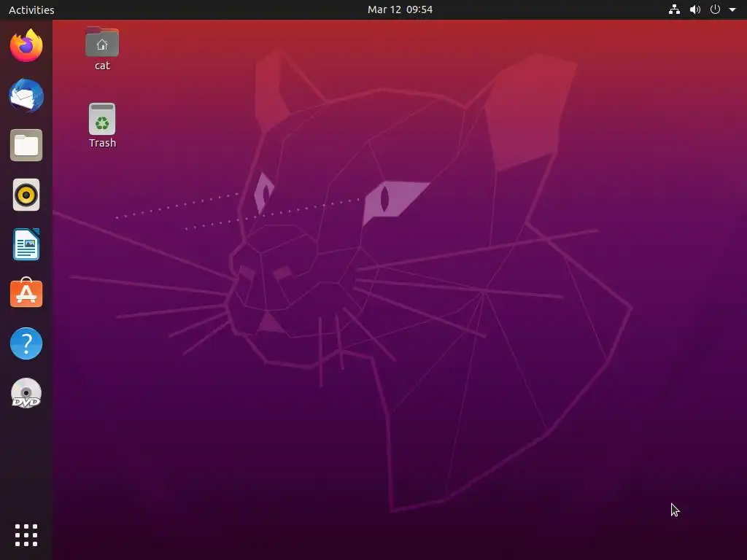Open LibreOffice Writer from the dock
Image resolution: width=747 pixels, height=560 pixels.
26,244
